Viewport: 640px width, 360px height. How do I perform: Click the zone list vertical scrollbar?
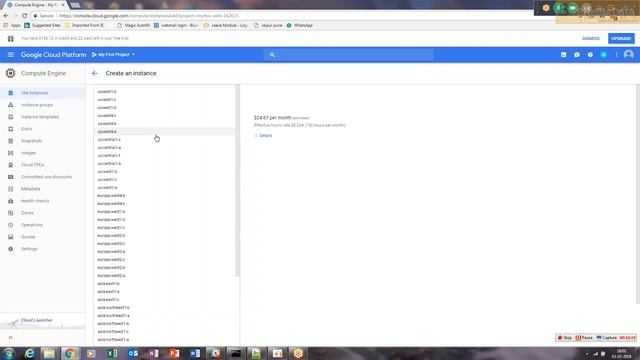click(x=238, y=181)
